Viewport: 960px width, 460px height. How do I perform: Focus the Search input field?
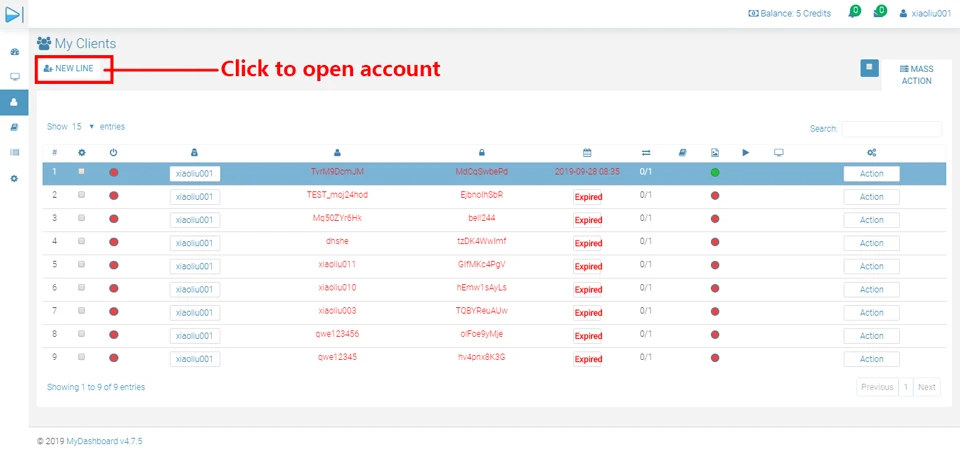click(891, 129)
